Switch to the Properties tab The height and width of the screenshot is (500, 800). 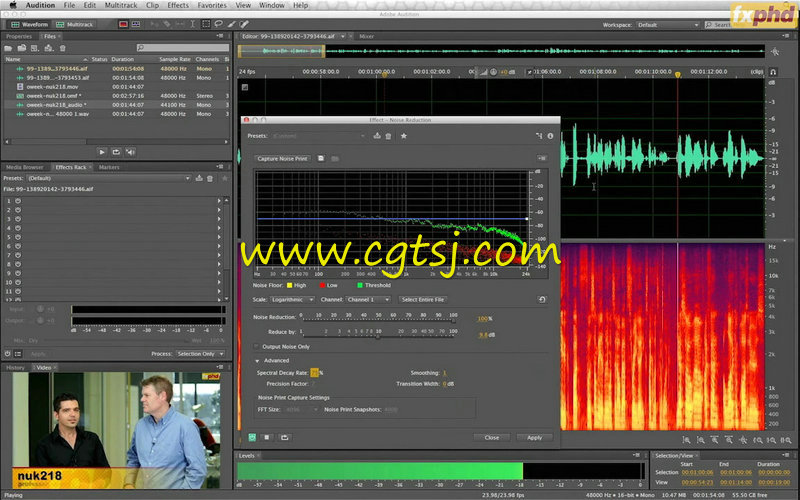19,36
